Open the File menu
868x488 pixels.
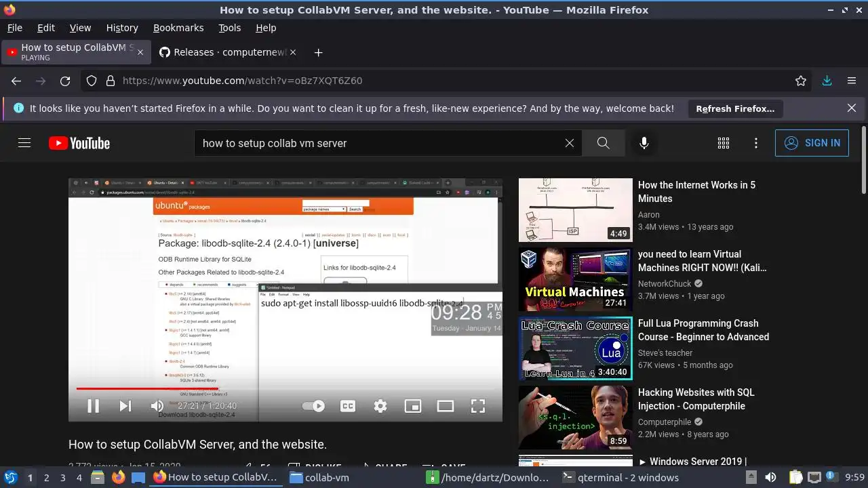[14, 28]
